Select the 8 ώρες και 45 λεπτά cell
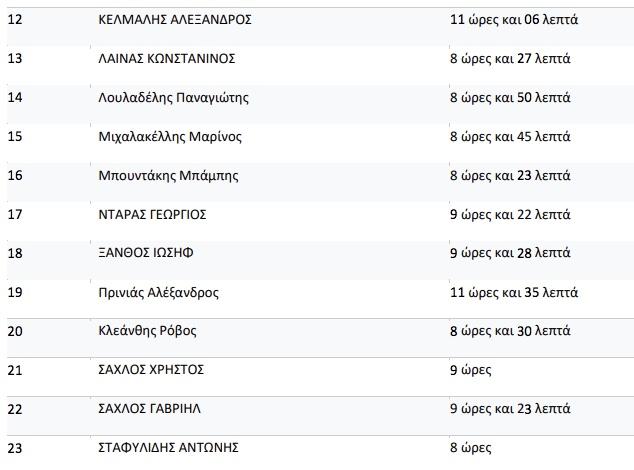 coord(510,136)
